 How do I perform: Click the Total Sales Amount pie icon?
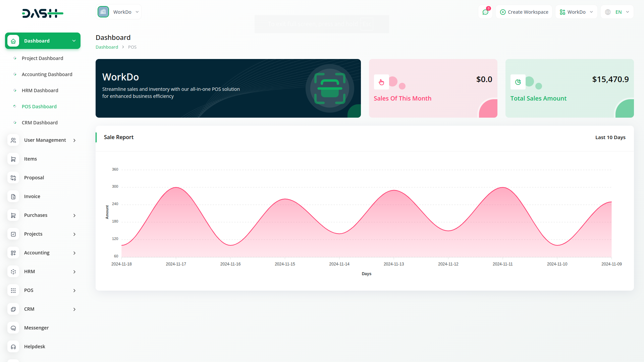[518, 82]
